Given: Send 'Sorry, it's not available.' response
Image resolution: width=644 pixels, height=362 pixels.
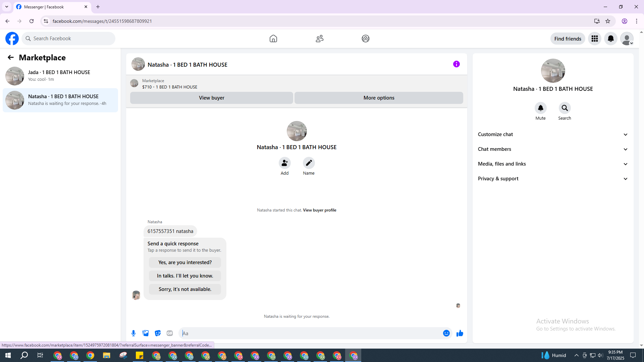Looking at the screenshot, I should coord(185,289).
